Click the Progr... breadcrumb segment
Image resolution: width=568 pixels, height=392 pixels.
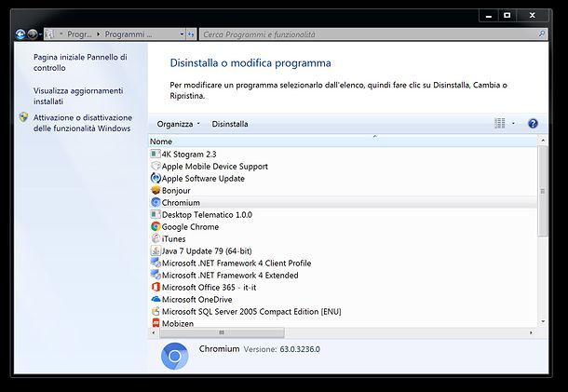[x=79, y=34]
